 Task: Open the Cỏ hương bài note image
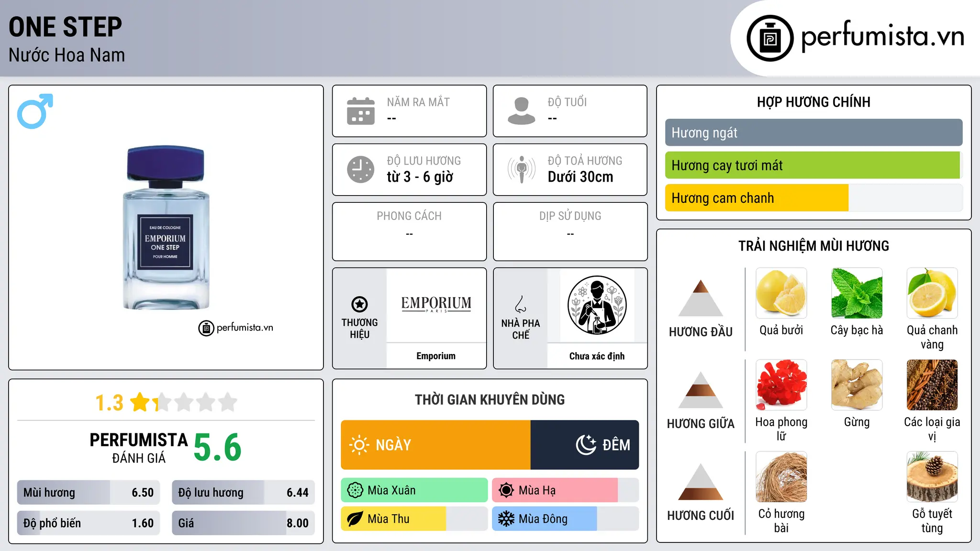pyautogui.click(x=781, y=477)
